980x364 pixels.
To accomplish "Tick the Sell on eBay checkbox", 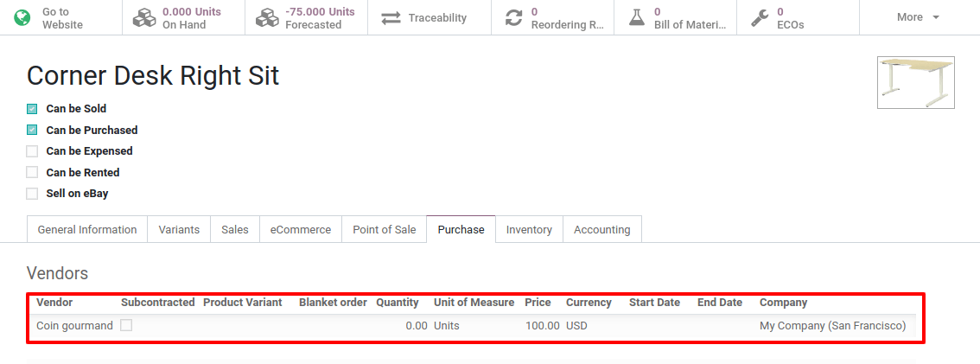I will coord(32,194).
